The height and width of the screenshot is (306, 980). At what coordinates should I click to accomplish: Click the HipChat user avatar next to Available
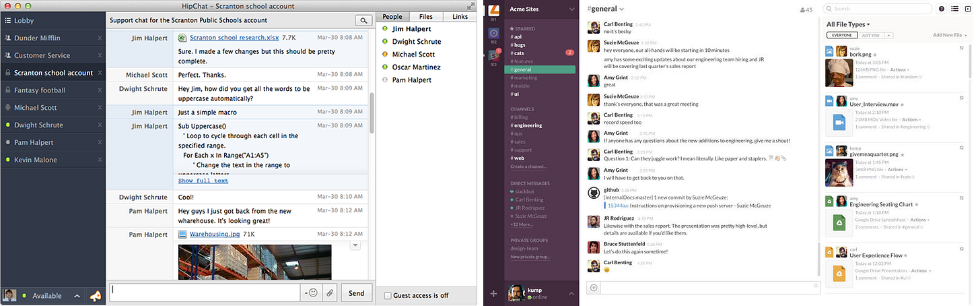coord(9,295)
